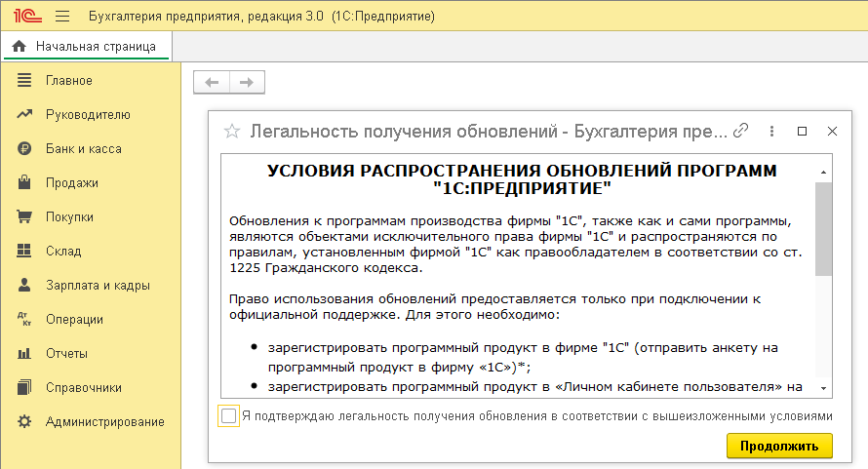Click the Отчеты bar chart icon
868x469 pixels.
point(24,353)
